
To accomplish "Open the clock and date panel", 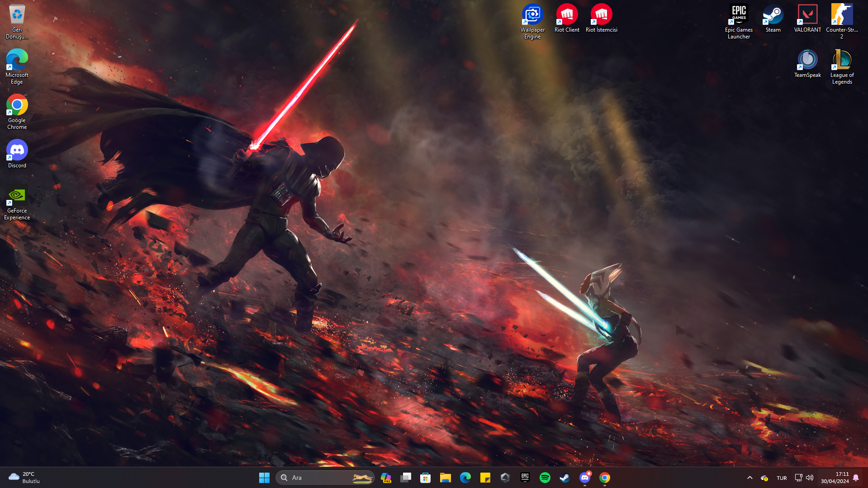I will pos(835,478).
